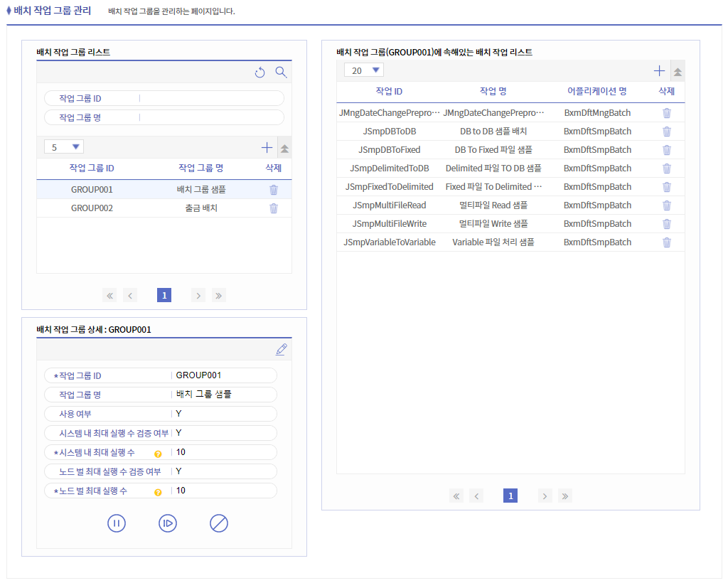Click the 작업 ID column header
The image size is (728, 583).
(389, 92)
